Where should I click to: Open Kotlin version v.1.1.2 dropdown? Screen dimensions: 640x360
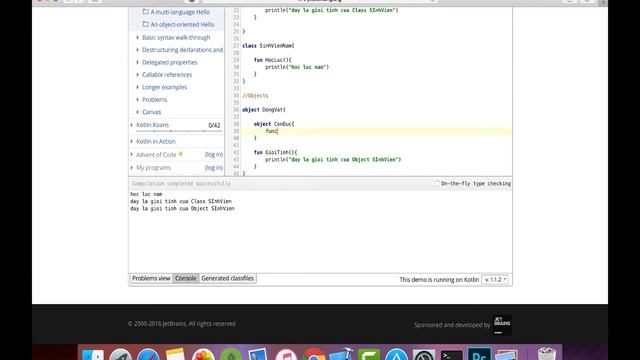click(x=495, y=280)
